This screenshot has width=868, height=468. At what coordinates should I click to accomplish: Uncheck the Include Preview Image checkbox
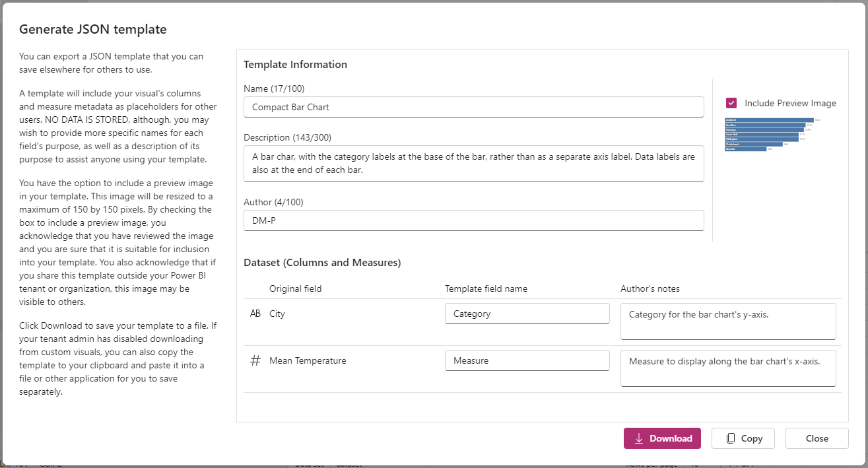[x=731, y=103]
